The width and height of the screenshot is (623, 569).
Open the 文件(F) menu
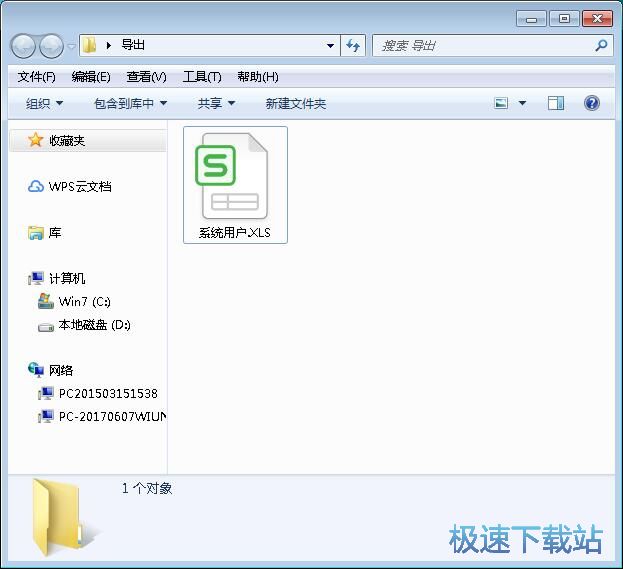point(36,77)
